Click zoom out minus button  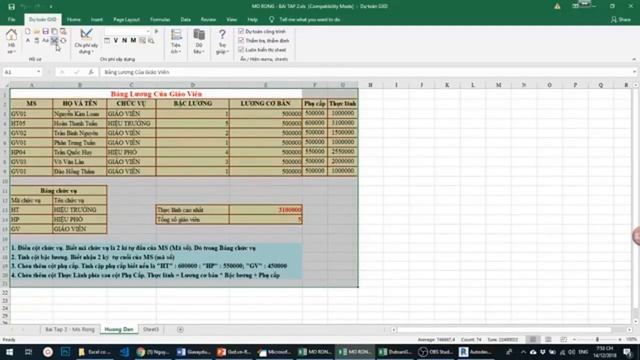point(574,339)
